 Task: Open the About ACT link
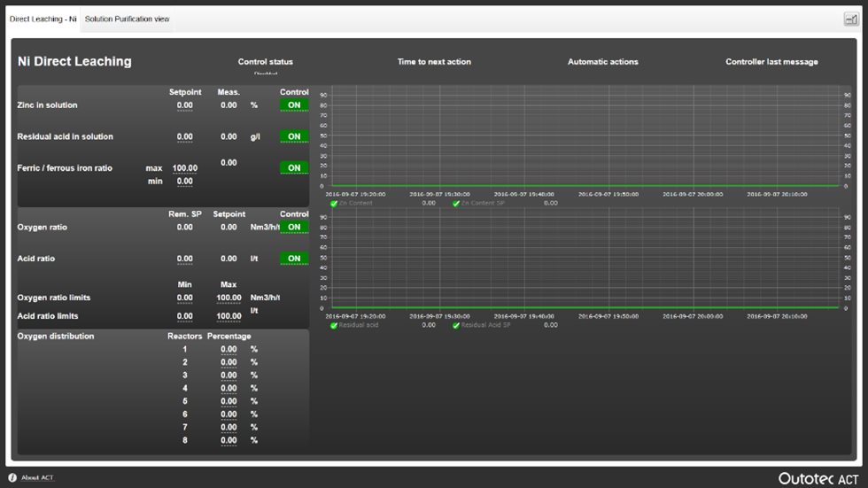click(x=37, y=478)
